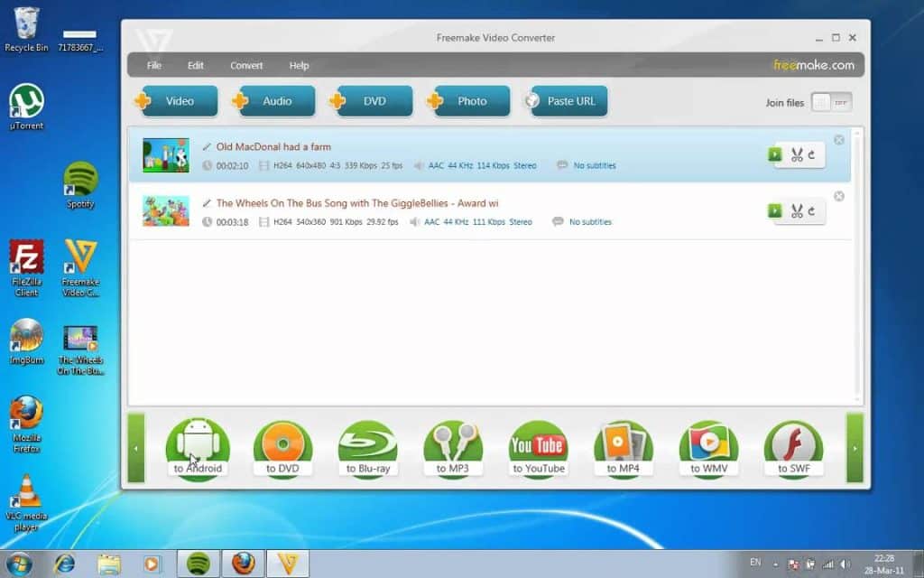The height and width of the screenshot is (578, 924).
Task: Click H264 540x360 video info
Action: click(x=336, y=222)
